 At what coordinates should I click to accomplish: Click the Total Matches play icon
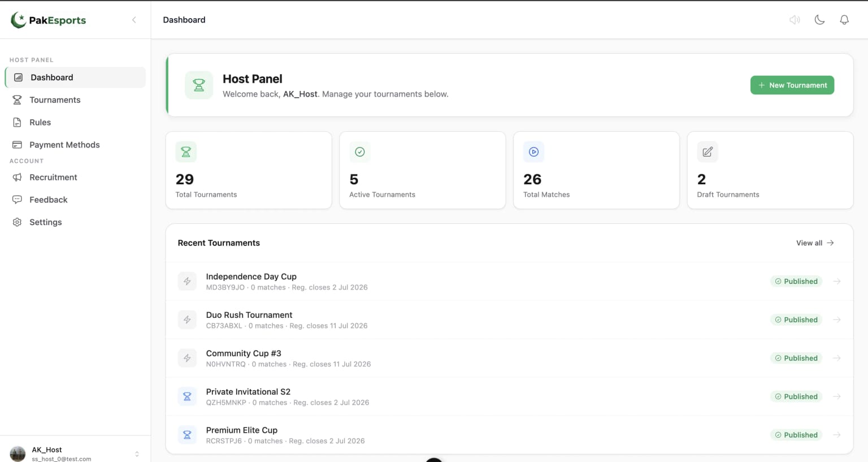pos(534,152)
